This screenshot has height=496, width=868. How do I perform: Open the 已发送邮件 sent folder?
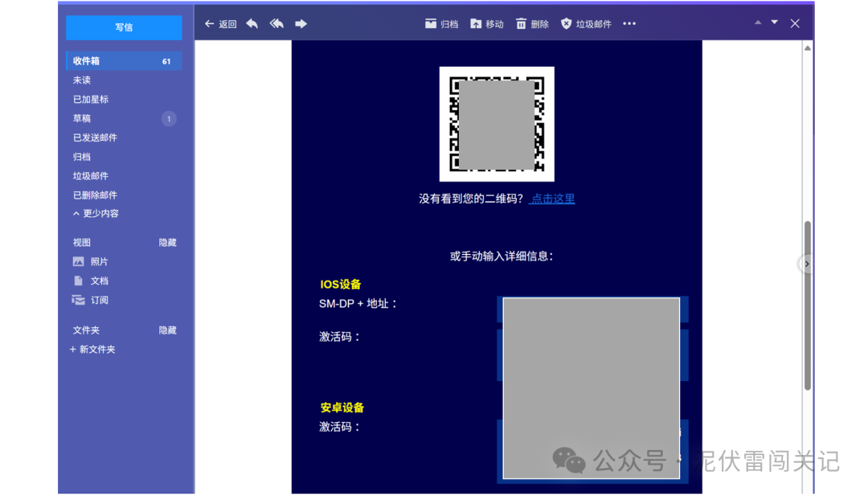[95, 137]
